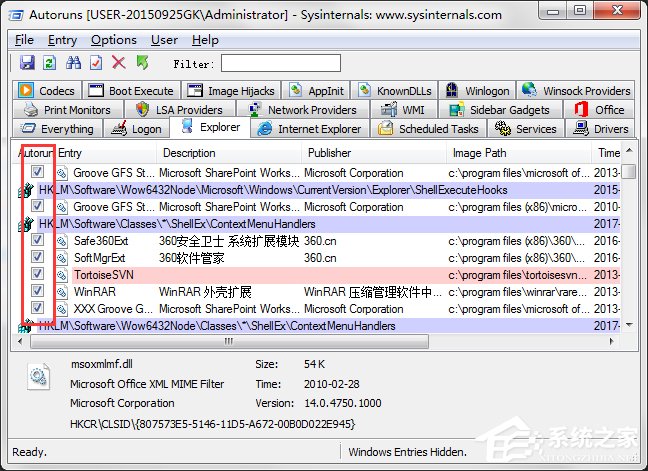Click the Properties toolbar icon

[96, 63]
